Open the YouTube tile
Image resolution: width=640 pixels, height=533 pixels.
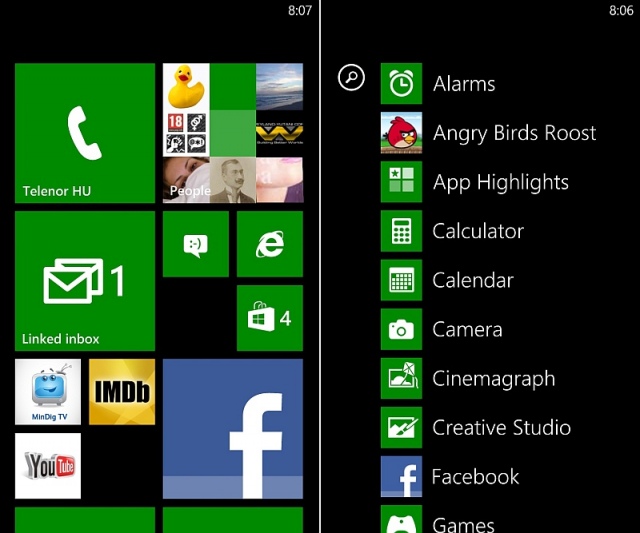[48, 466]
